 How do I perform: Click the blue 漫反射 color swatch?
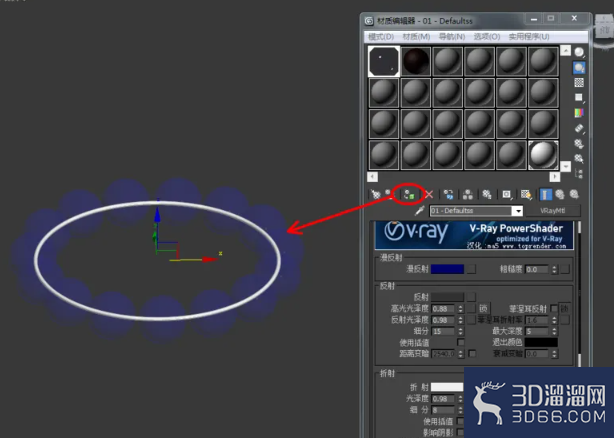(447, 269)
